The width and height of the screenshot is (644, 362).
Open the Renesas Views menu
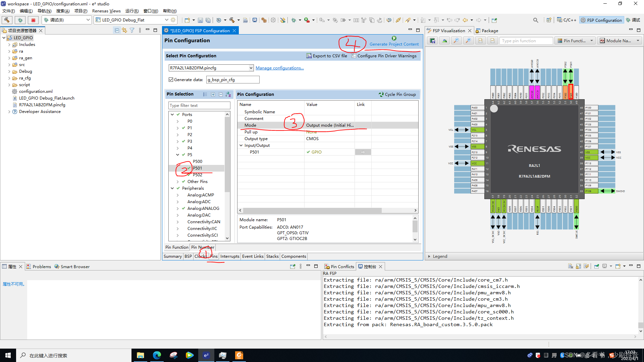pos(106,11)
